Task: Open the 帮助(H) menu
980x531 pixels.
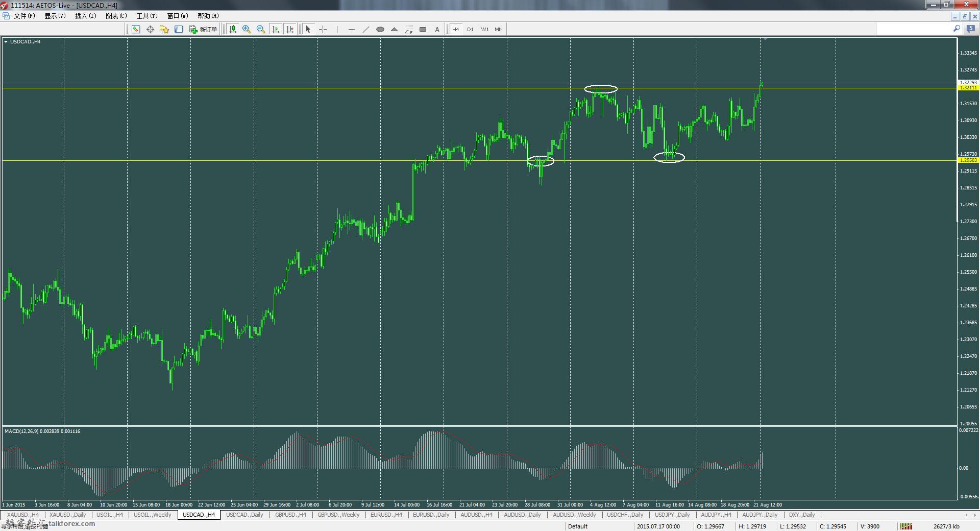Action: 208,16
